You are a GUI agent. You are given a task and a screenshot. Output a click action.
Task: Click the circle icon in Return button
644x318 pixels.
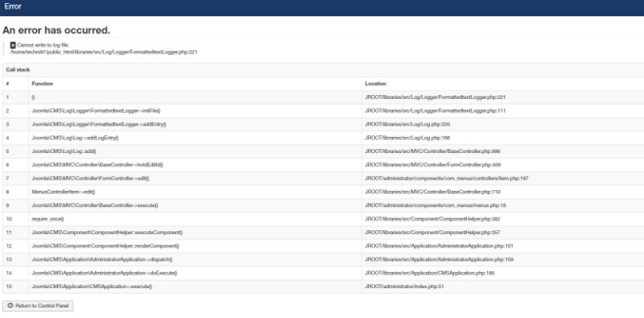10,306
